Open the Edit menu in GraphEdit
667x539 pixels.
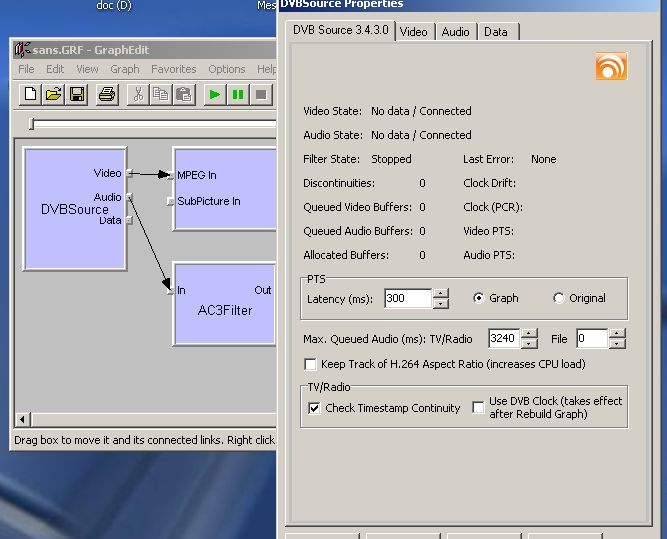coord(55,69)
